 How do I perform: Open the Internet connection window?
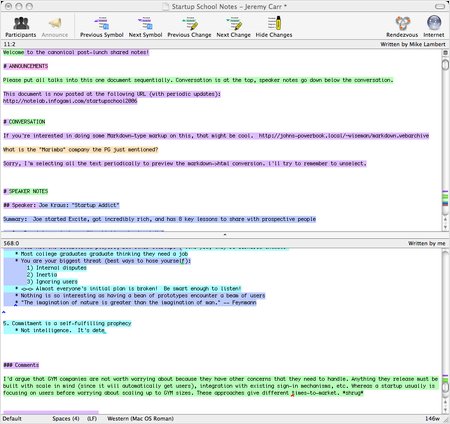(x=434, y=27)
